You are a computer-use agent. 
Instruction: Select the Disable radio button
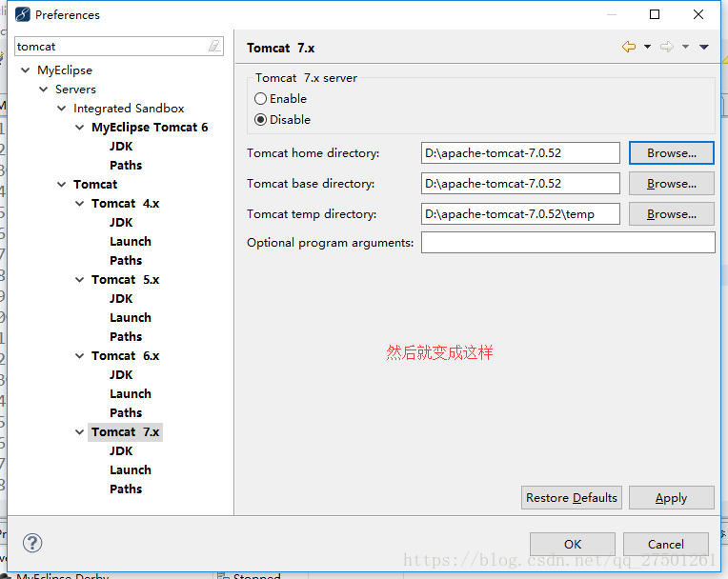(260, 120)
